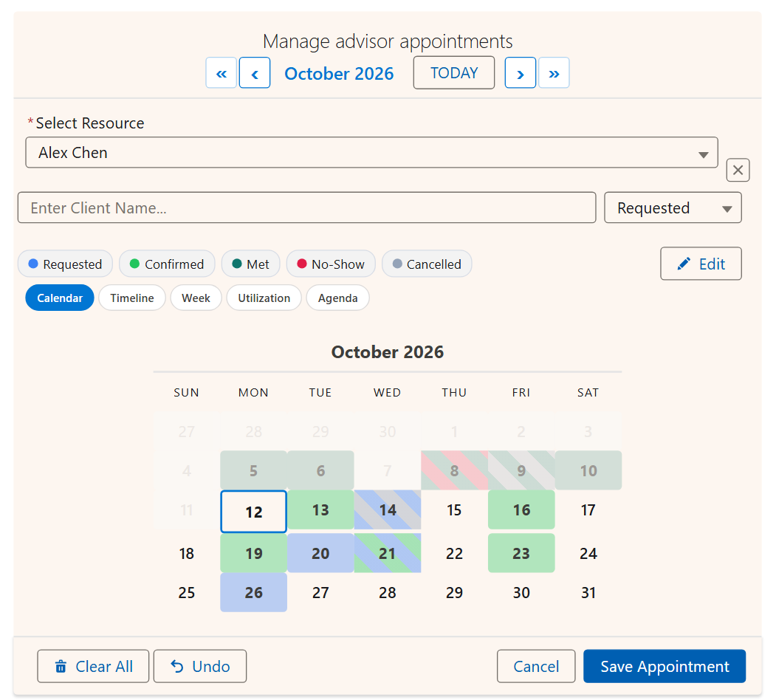Jump forward one year with double-right arrow
The width and height of the screenshot is (776, 700).
pos(554,73)
